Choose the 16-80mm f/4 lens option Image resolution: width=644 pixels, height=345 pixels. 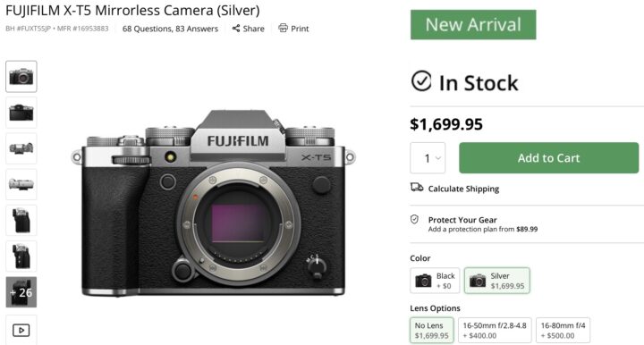tap(563, 330)
